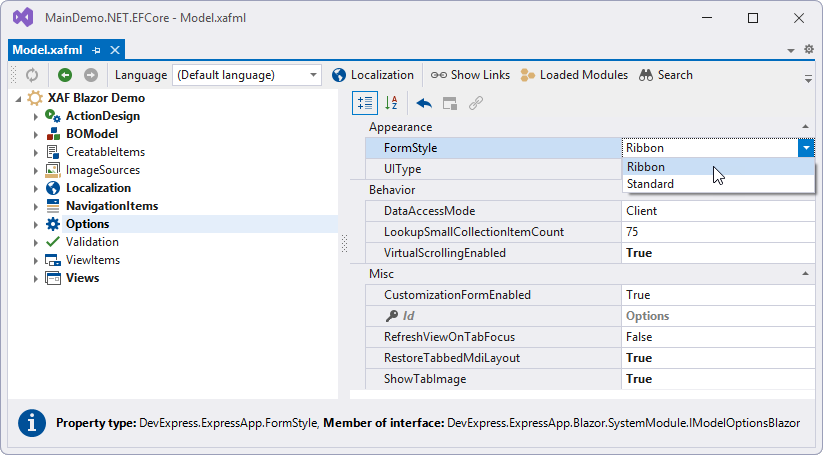Open the Language combo box dropdown

click(x=313, y=75)
